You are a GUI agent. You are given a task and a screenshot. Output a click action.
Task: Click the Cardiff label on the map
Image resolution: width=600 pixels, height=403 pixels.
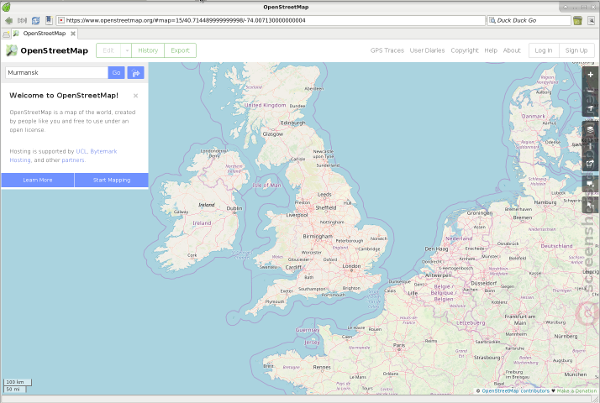point(293,267)
